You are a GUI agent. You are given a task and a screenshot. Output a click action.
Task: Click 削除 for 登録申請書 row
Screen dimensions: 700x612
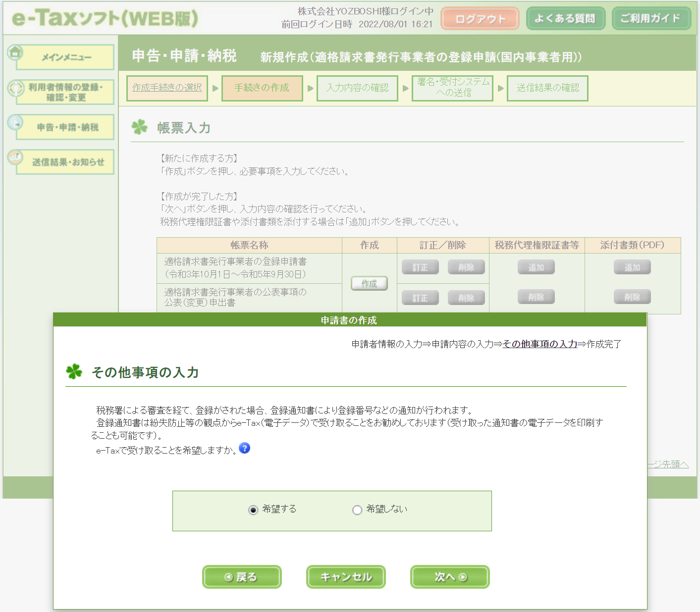466,267
